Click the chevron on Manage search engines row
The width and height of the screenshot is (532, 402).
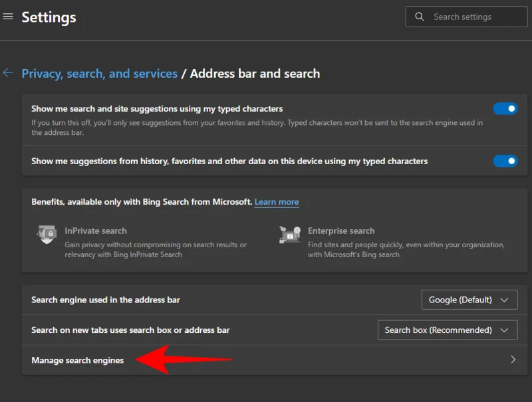tap(513, 359)
